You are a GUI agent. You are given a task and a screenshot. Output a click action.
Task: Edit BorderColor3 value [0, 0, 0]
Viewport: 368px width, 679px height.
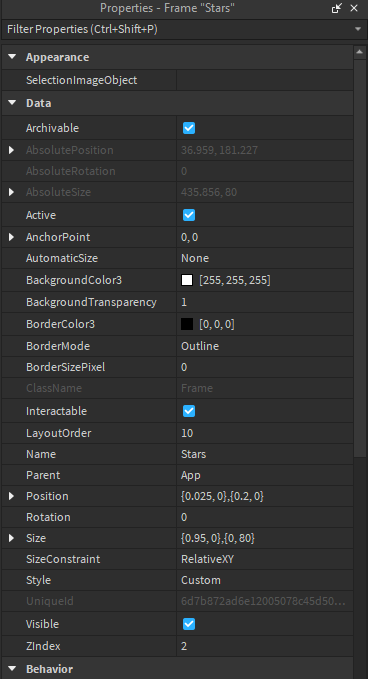[x=217, y=324]
